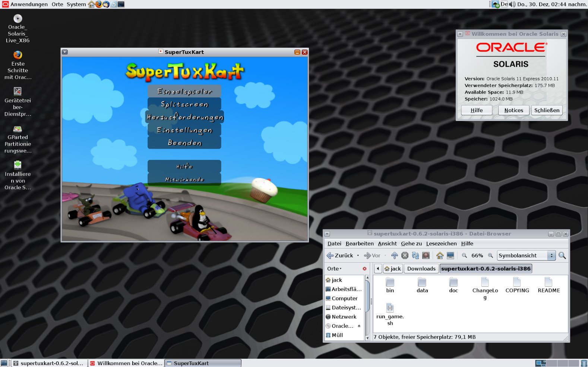588x367 pixels.
Task: Select Gerätetreiber-Dienstprogramm desktop icon
Action: tap(18, 102)
